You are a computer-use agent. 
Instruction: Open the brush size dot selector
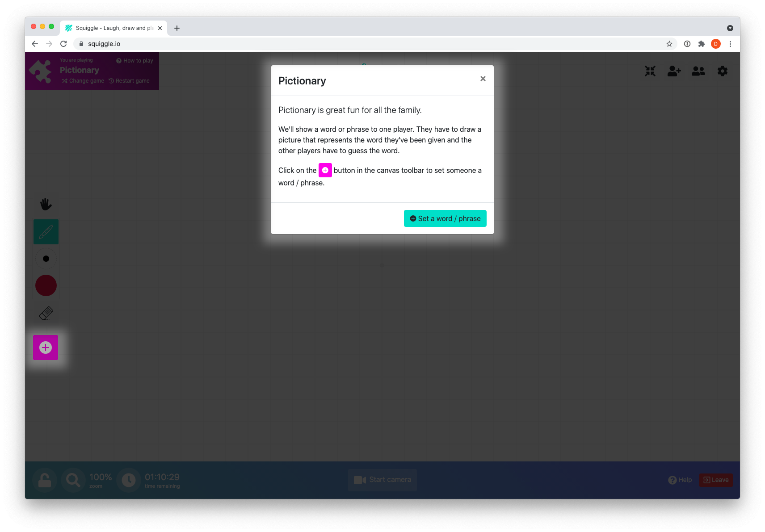pyautogui.click(x=46, y=259)
